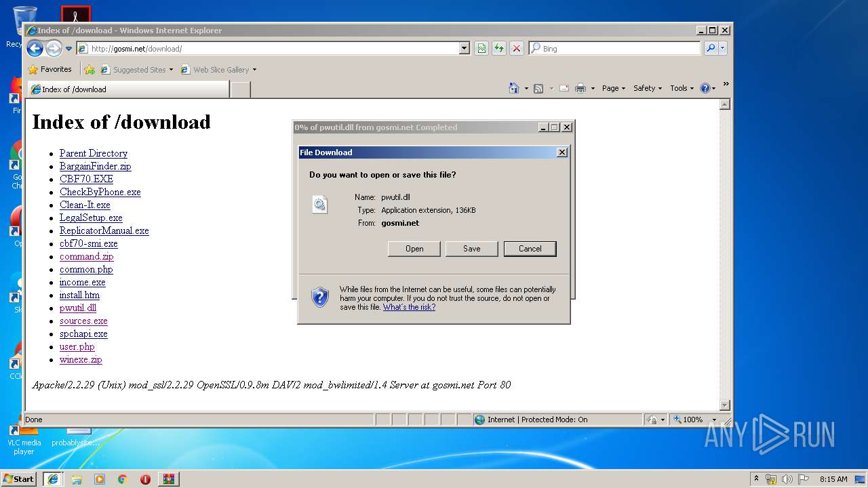868x488 pixels.
Task: Click ReplicatorManual.exe link
Action: (x=104, y=230)
